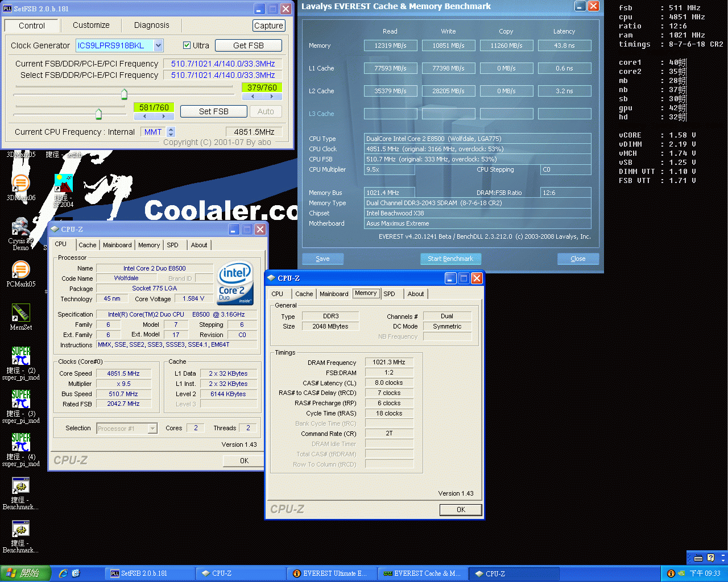The image size is (728, 582).
Task: Open the Windows Start menu button
Action: pos(26,573)
